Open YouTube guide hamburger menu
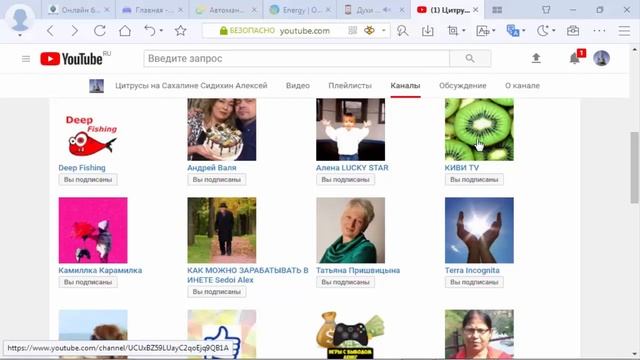This screenshot has width=640, height=360. pos(26,59)
